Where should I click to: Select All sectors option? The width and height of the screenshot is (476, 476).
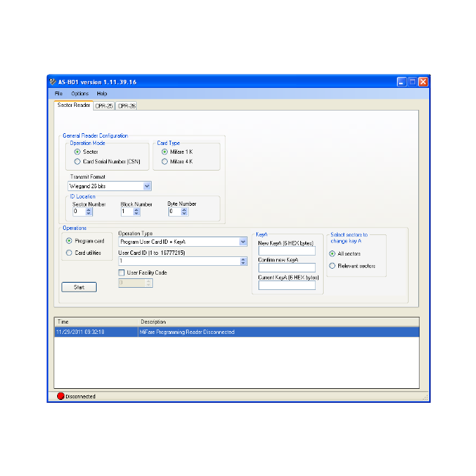point(332,253)
